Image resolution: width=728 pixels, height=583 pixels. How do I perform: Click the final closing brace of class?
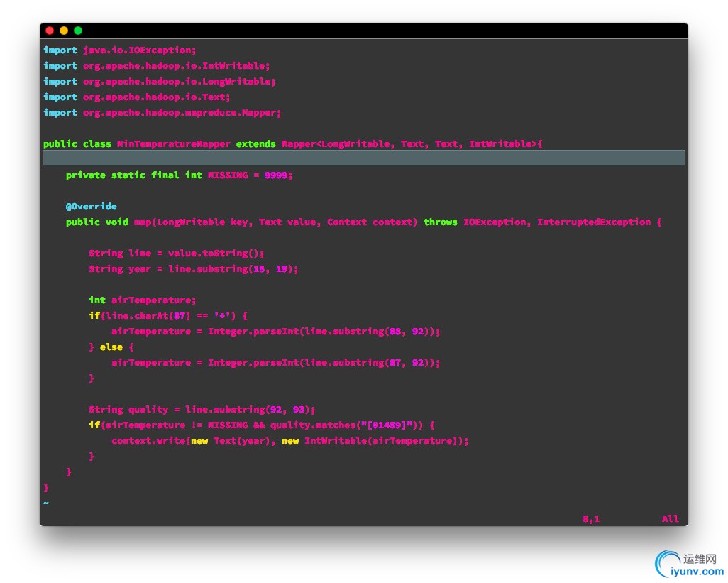coord(46,488)
